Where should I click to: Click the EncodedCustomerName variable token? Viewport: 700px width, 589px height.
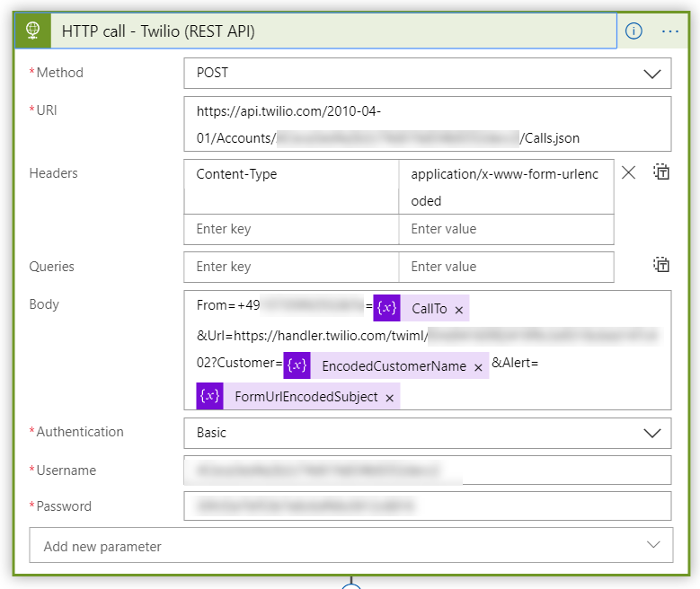point(386,365)
